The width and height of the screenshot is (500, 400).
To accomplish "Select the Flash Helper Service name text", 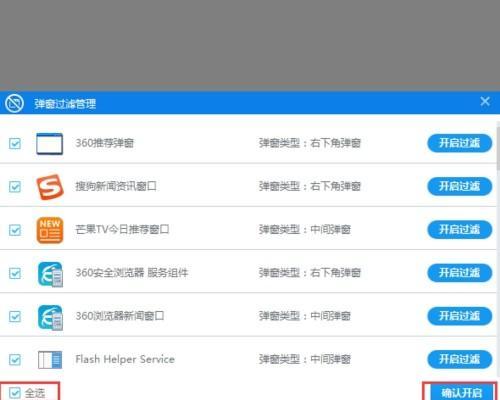I will pos(125,359).
